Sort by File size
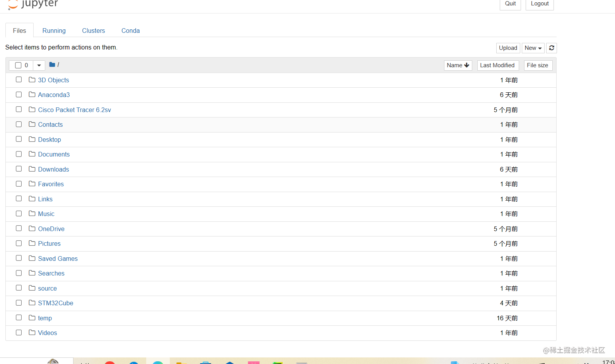Screen dimensions: 615x364 pos(538,65)
